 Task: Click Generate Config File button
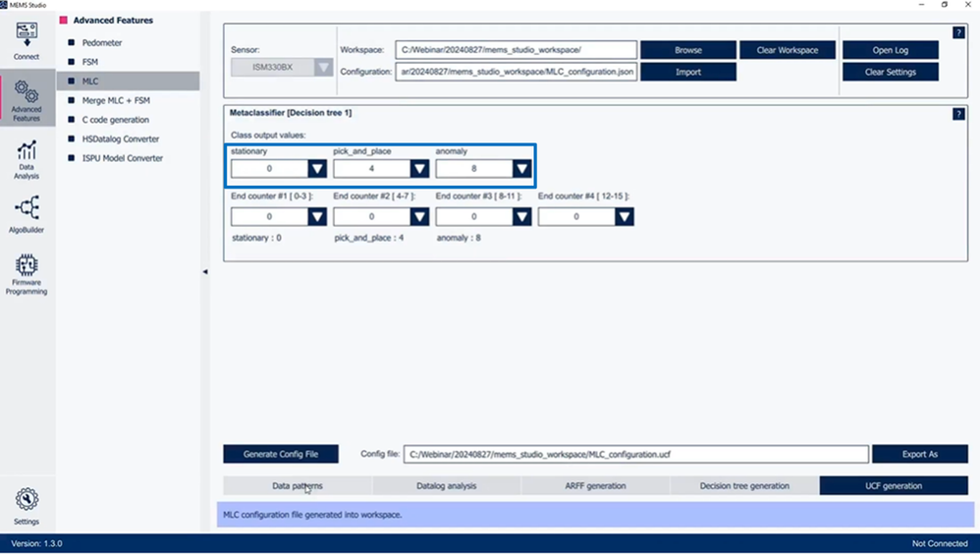pos(281,454)
